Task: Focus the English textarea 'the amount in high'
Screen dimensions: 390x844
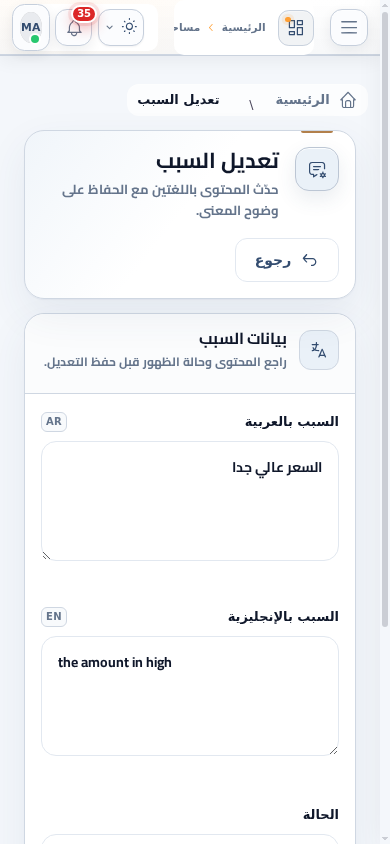Action: tap(190, 696)
